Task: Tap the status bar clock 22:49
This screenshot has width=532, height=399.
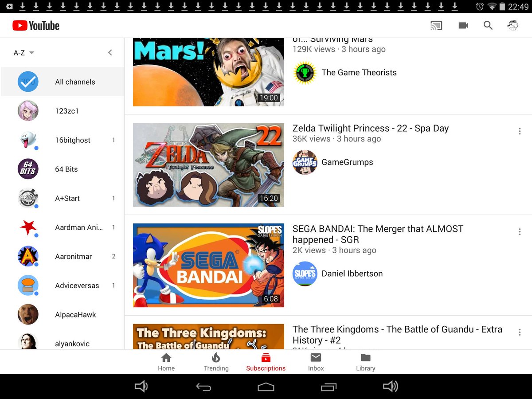Action: point(519,7)
